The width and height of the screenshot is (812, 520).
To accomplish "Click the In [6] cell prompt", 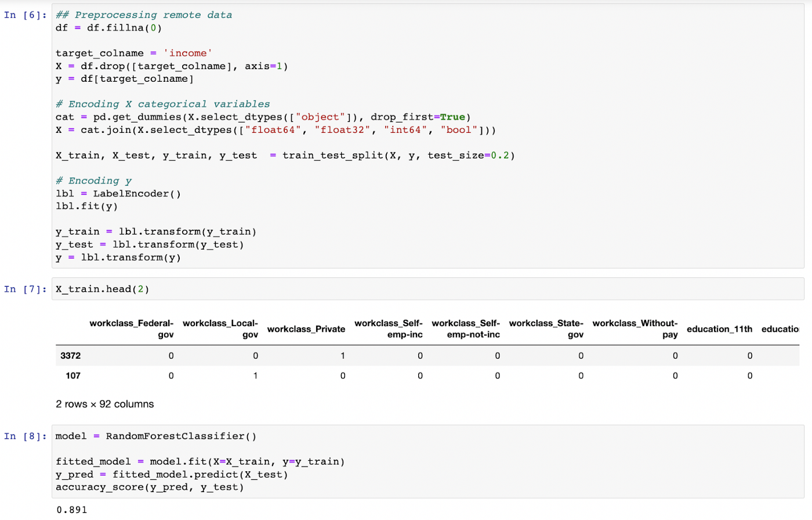I will point(25,15).
